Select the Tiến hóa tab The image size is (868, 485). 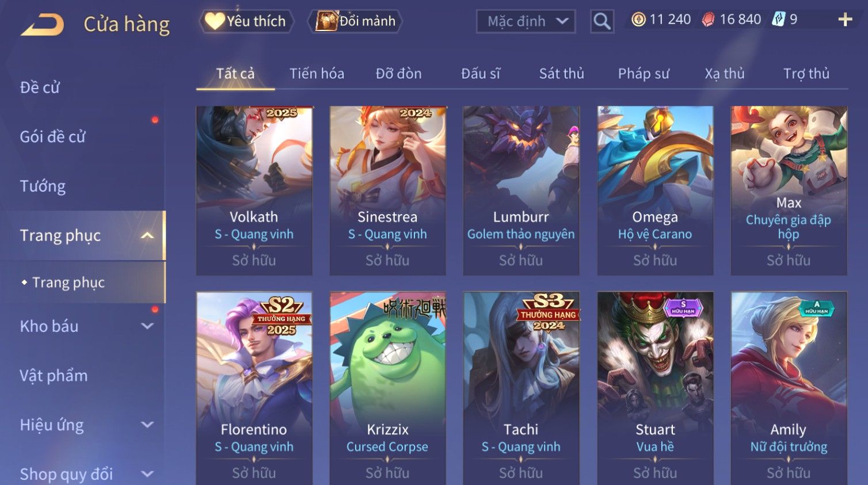coord(317,74)
